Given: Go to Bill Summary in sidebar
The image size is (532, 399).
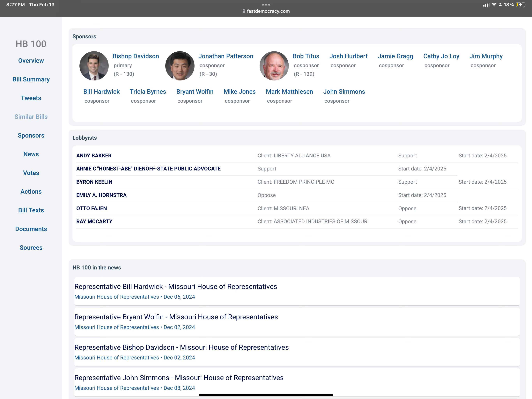Looking at the screenshot, I should coord(31,79).
